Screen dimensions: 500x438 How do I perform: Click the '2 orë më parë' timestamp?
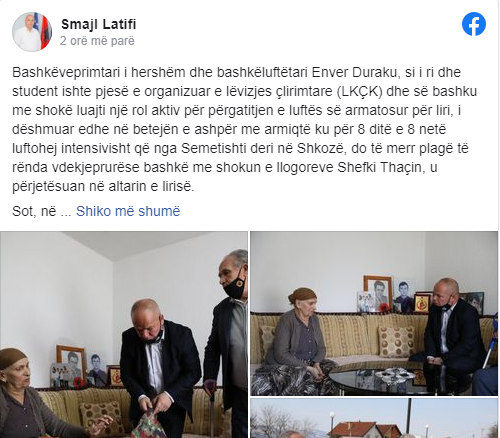point(97,41)
